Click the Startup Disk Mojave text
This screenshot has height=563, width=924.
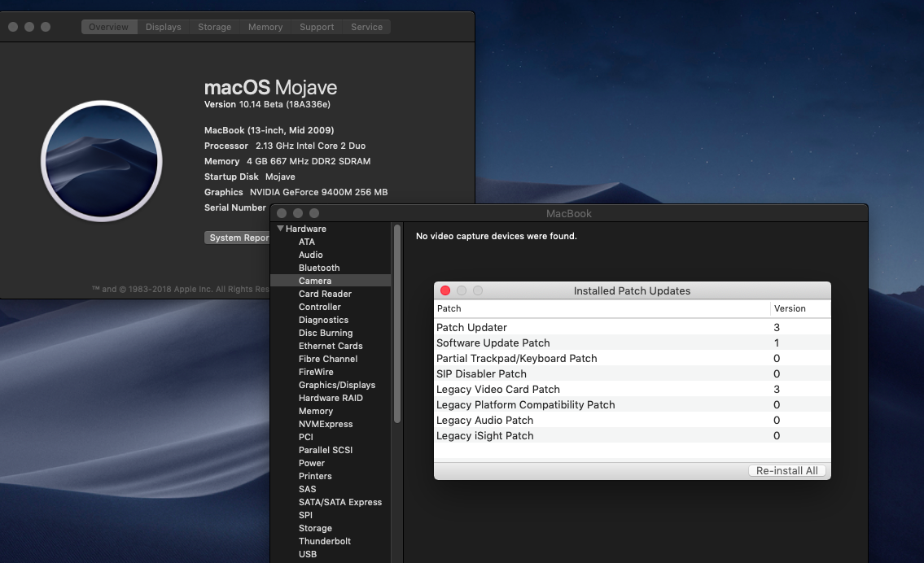249,177
